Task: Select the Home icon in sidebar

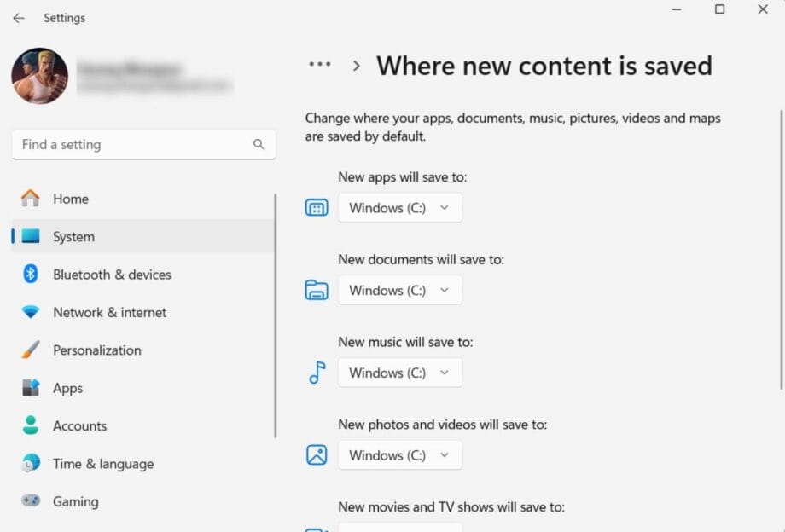Action: pyautogui.click(x=29, y=199)
